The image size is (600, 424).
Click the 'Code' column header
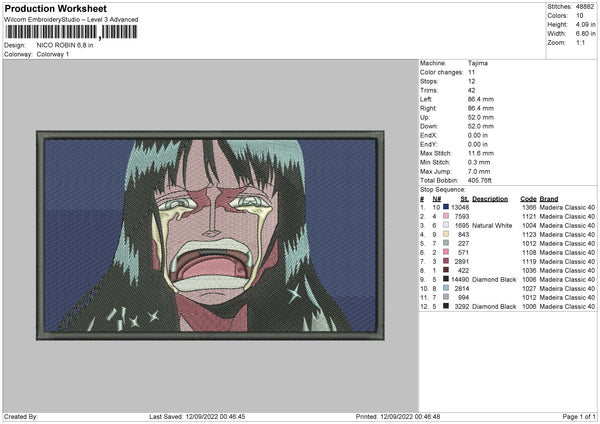528,199
